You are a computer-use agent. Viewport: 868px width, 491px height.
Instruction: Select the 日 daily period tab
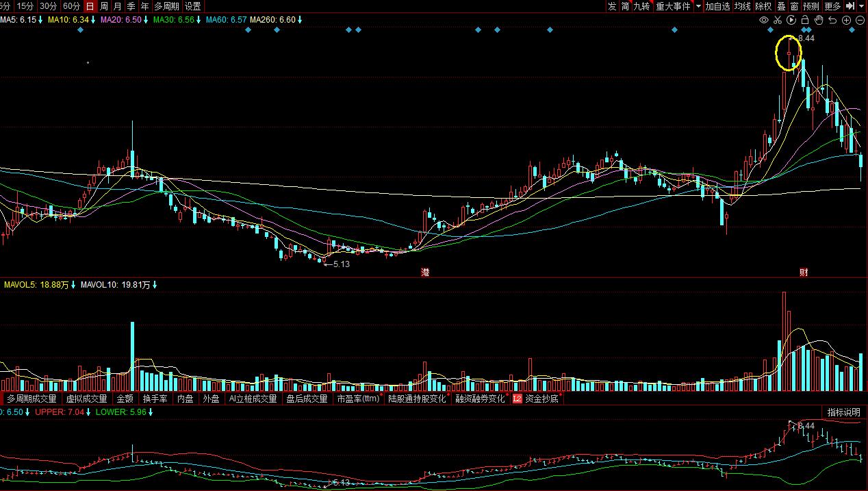click(90, 6)
